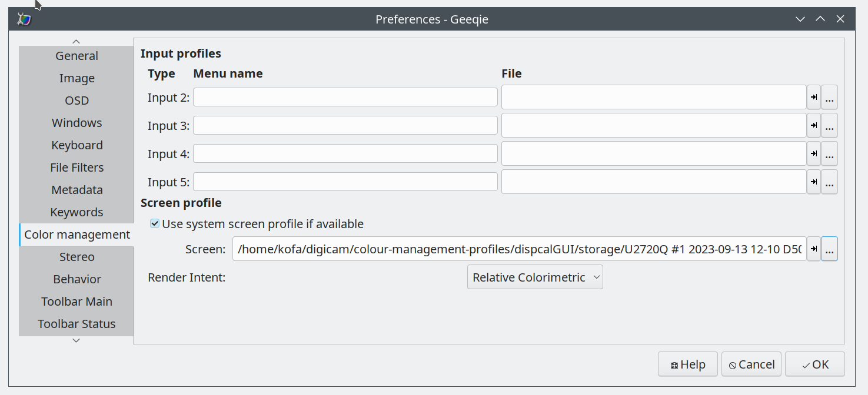Shade window using title bar down chevron
The height and width of the screenshot is (395, 868).
pyautogui.click(x=800, y=19)
